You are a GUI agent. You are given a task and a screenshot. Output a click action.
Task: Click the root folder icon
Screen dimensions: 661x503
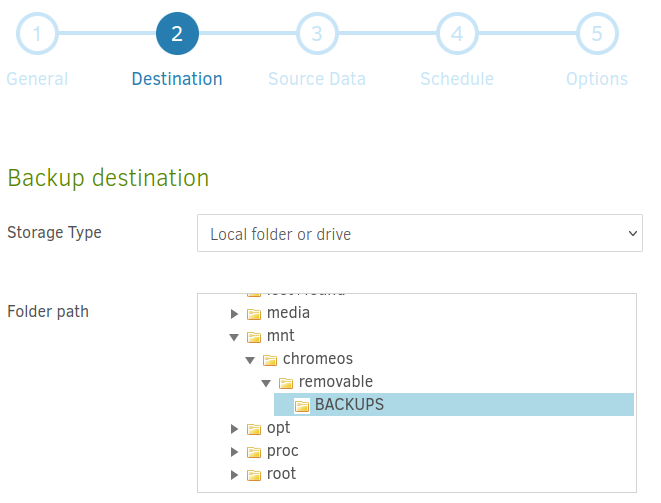pyautogui.click(x=254, y=475)
